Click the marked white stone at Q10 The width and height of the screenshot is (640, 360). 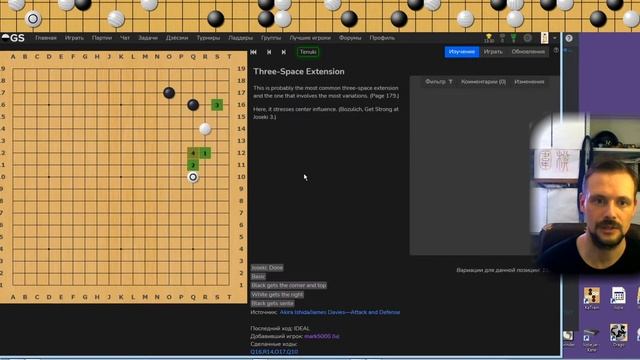point(193,177)
